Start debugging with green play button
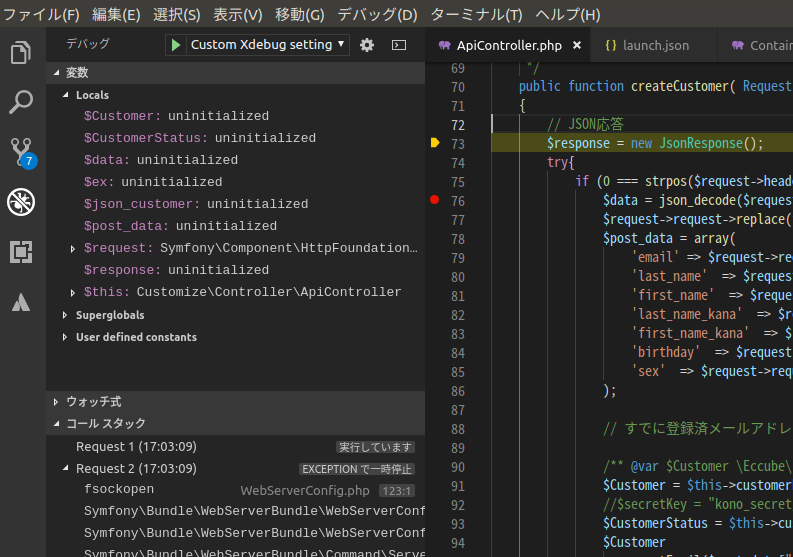The image size is (793, 557). point(175,45)
